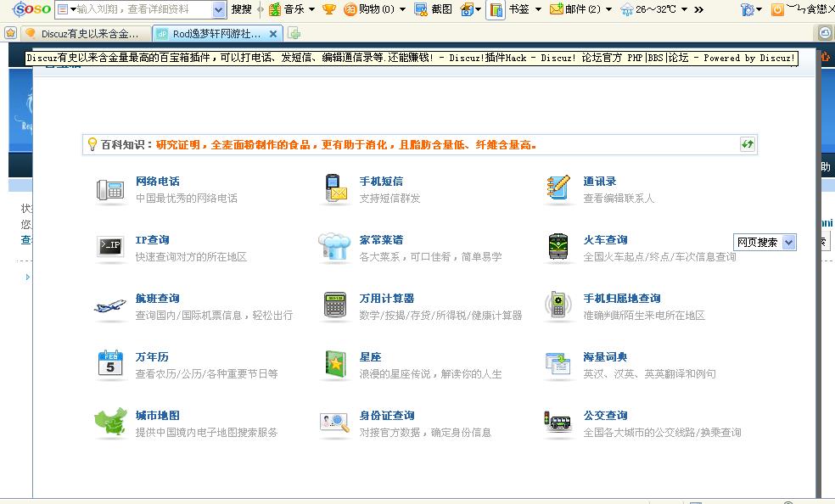Screen dimensions: 835x504
Task: Expand the 邮件 (2) dropdown arrow
Action: click(608, 9)
